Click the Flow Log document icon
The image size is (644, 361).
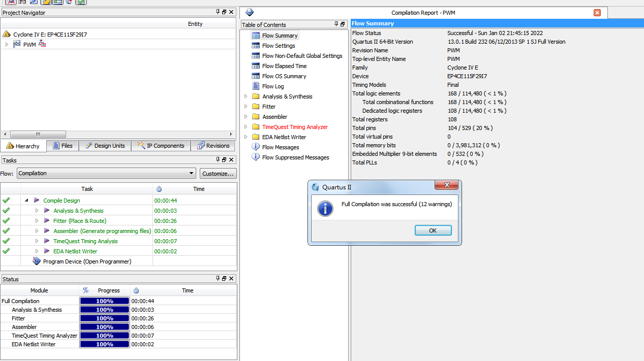[x=256, y=86]
